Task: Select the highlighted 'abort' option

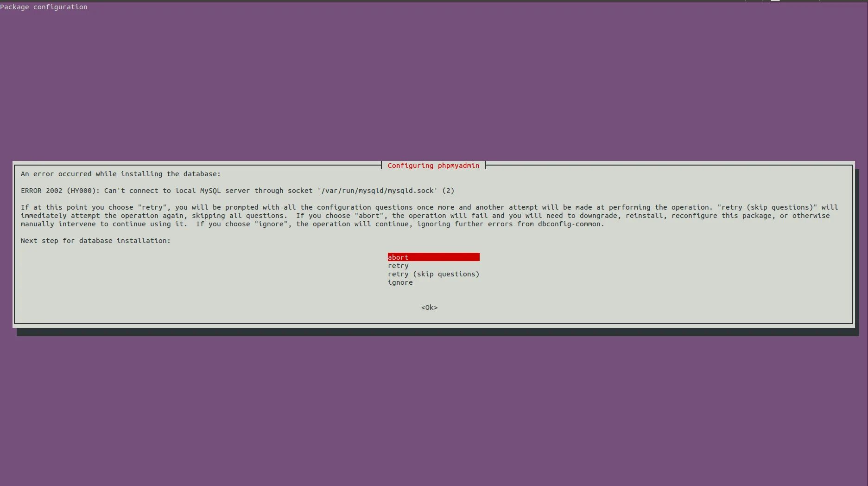Action: click(x=433, y=257)
